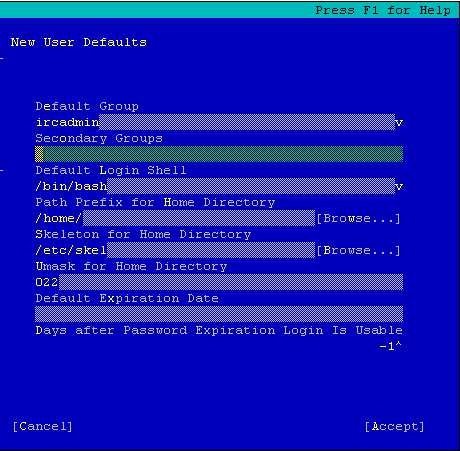Click the New User Defaults heading
The height and width of the screenshot is (451, 460).
79,42
